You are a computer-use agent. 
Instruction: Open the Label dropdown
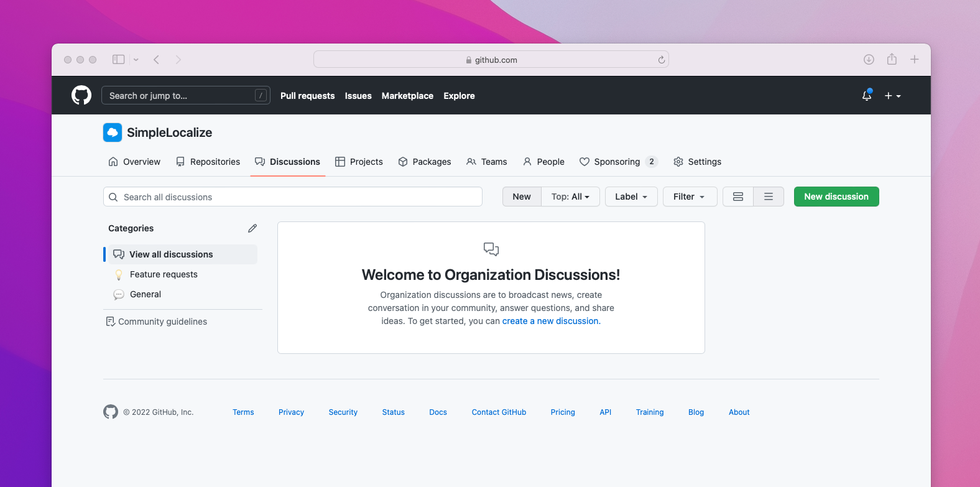coord(631,197)
